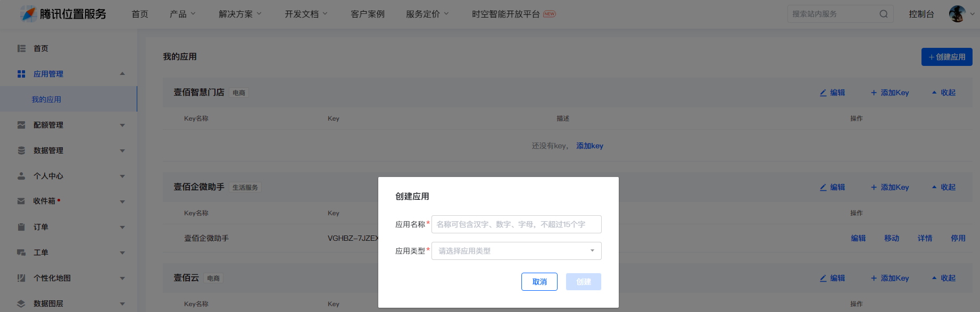Click the plus icon for 壹佰智慧门店 添加Key
The height and width of the screenshot is (312, 980).
point(874,92)
